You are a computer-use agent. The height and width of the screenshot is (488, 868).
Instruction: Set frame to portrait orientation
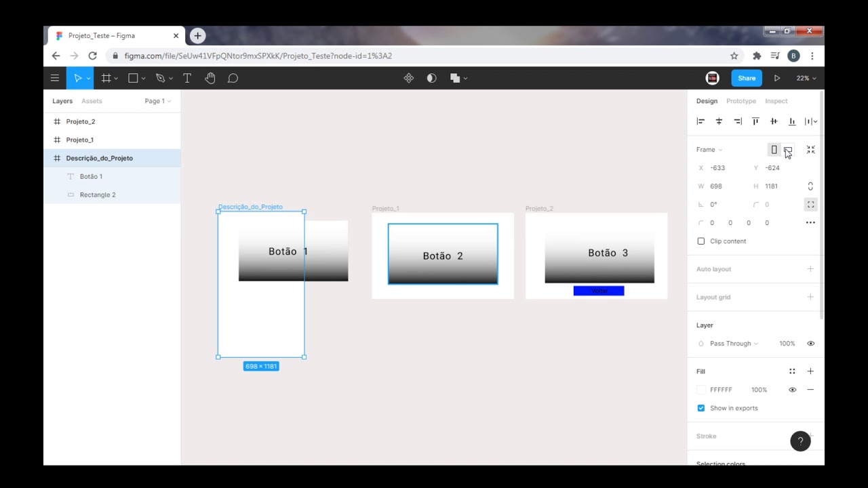pyautogui.click(x=774, y=150)
